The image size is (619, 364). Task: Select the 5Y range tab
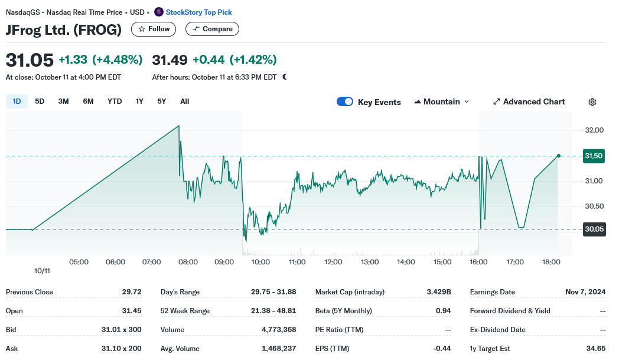161,101
